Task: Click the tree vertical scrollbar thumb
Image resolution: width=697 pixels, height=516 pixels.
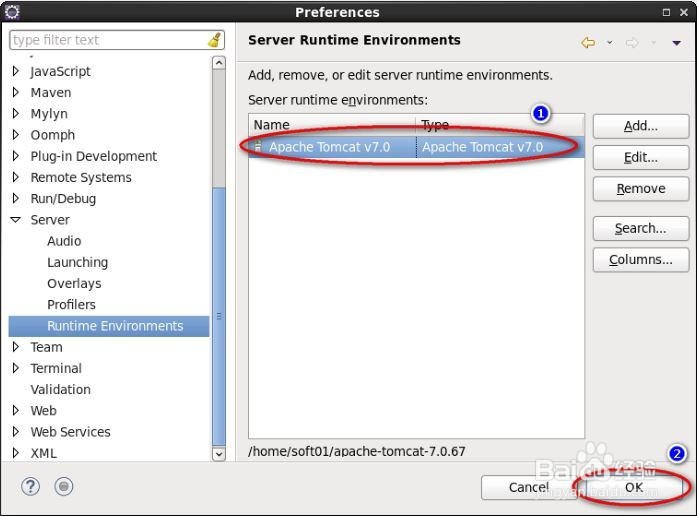Action: point(219,316)
